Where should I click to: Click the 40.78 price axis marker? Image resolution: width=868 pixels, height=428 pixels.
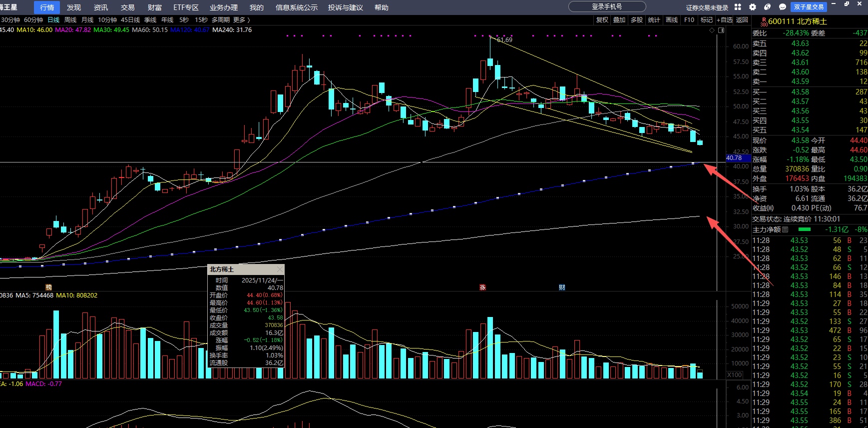click(x=737, y=158)
